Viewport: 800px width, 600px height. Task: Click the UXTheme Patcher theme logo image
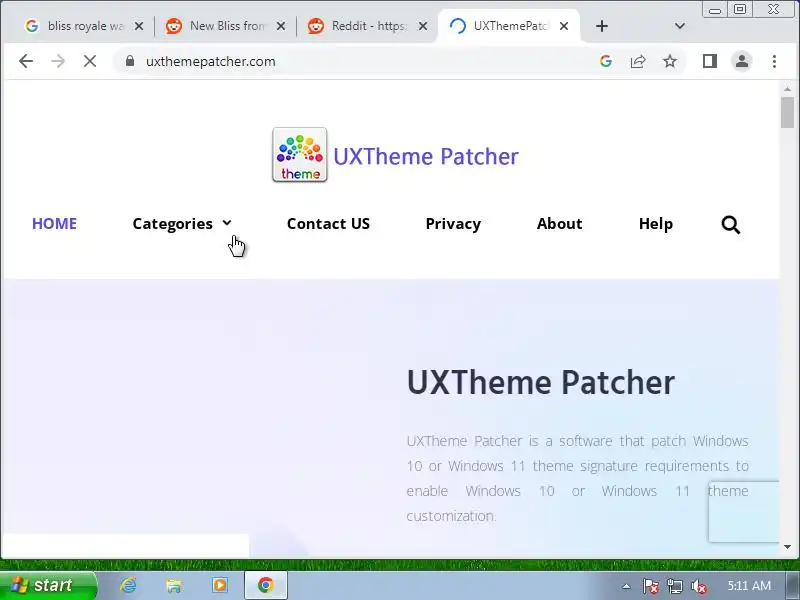pyautogui.click(x=299, y=155)
